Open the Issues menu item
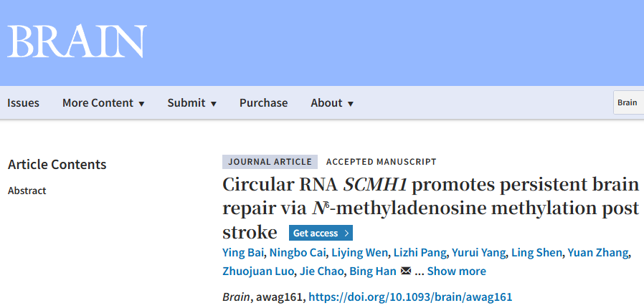644x308 pixels. [x=23, y=102]
